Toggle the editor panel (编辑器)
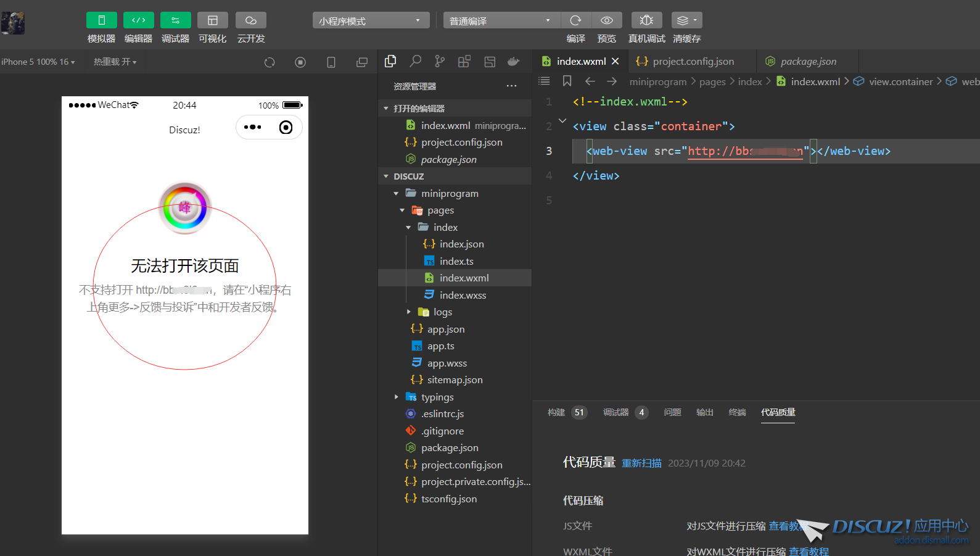 pos(138,20)
